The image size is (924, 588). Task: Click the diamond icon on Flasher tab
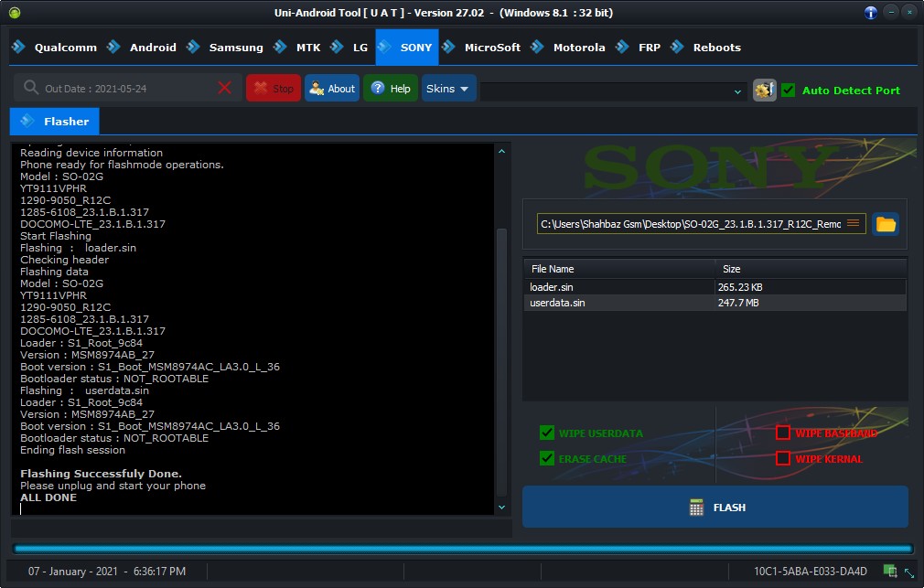click(27, 121)
